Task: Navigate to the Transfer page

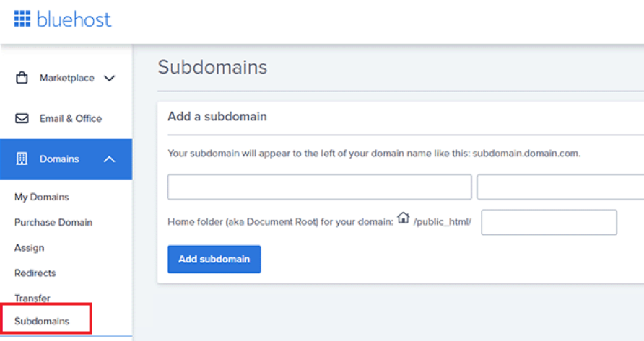Action: (32, 298)
